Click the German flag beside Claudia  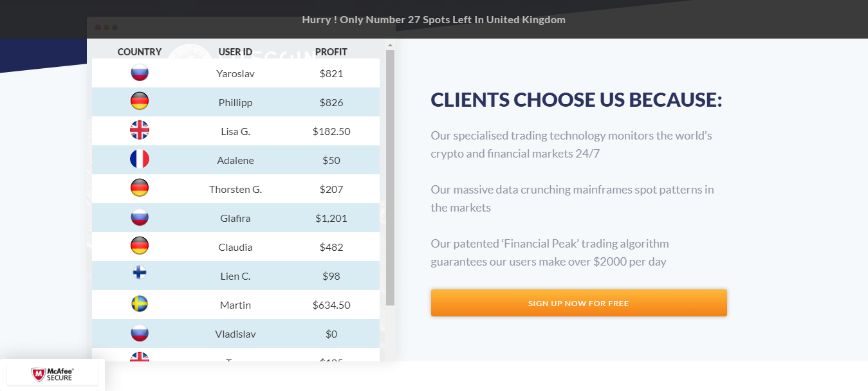click(140, 246)
